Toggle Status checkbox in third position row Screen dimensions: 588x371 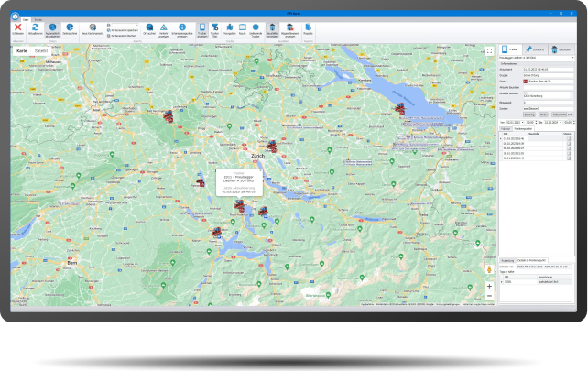click(569, 148)
